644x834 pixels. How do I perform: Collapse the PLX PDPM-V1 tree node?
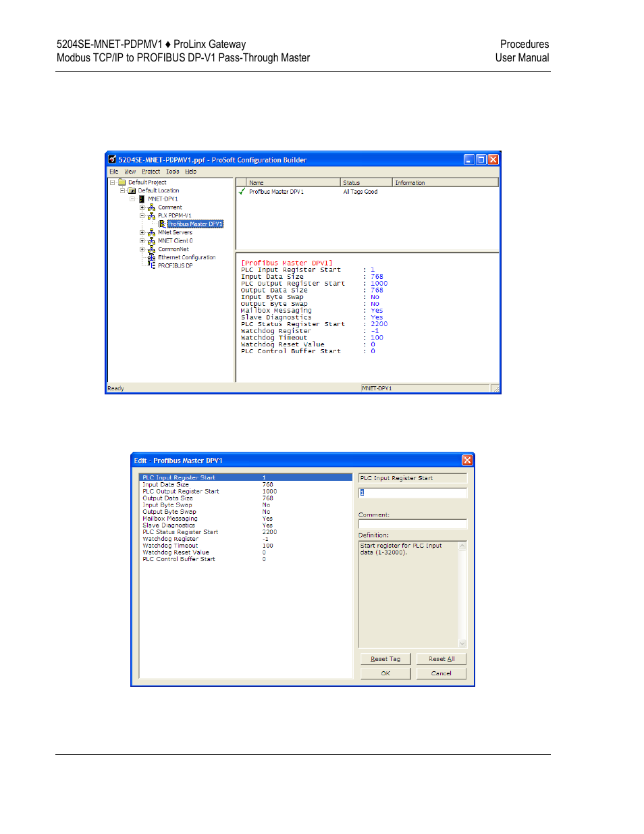coord(142,216)
